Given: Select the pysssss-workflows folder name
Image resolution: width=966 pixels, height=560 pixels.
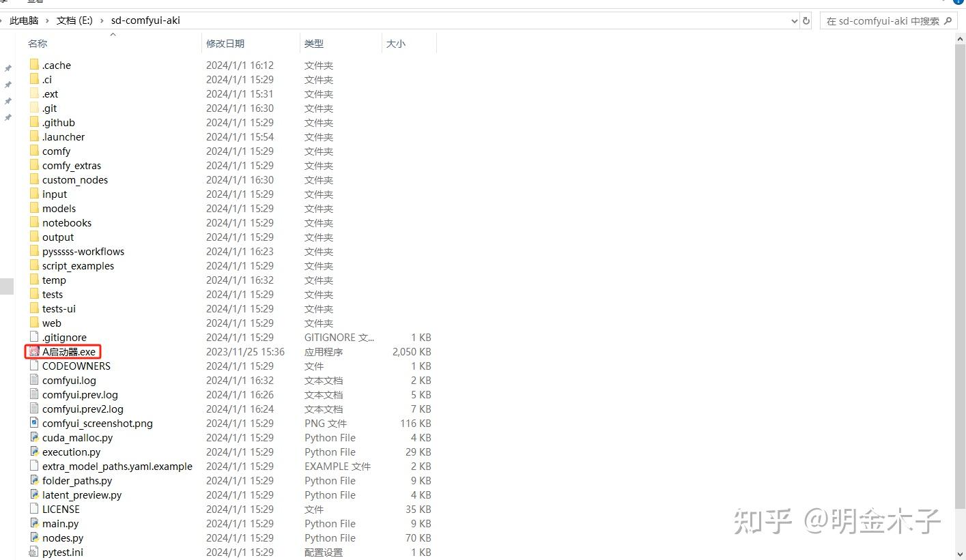Looking at the screenshot, I should pos(83,251).
